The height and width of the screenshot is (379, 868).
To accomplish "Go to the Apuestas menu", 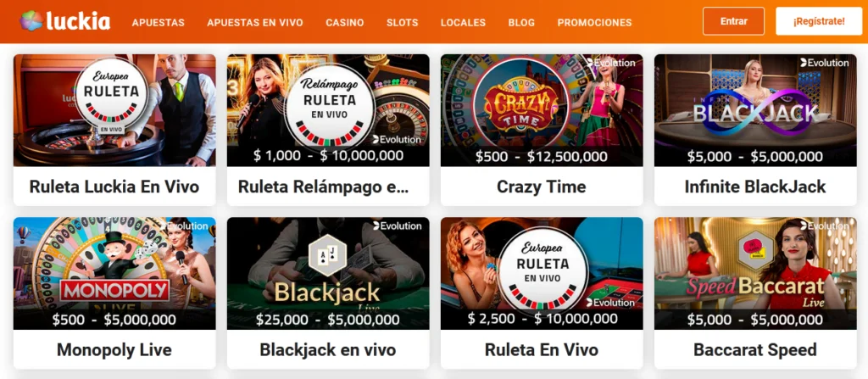I will point(159,23).
